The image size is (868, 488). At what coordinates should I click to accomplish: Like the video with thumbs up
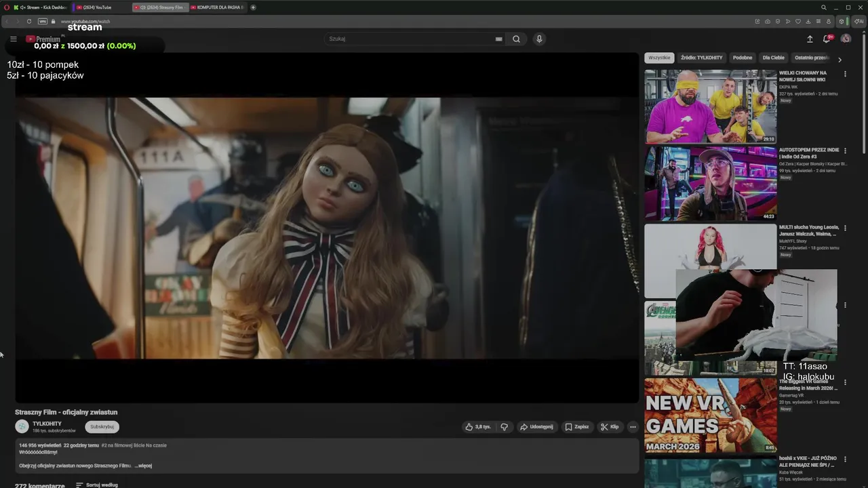click(477, 427)
